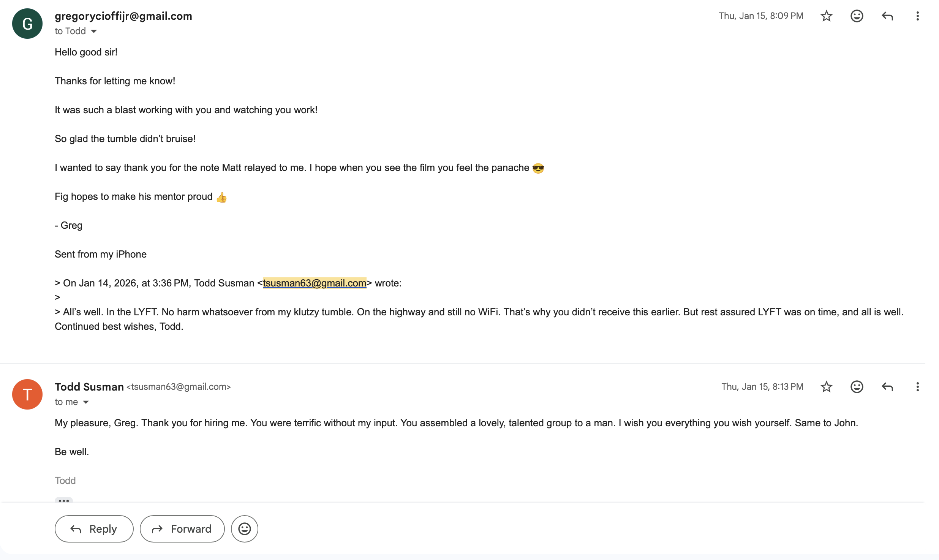The image size is (939, 560).
Task: Click the orange T sender avatar
Action: (x=27, y=394)
